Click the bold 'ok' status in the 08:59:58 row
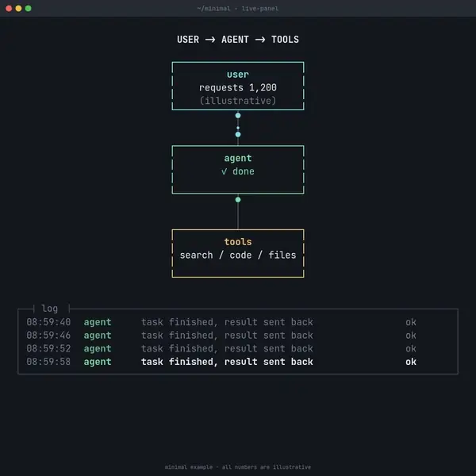This screenshot has height=476, width=476. 411,362
